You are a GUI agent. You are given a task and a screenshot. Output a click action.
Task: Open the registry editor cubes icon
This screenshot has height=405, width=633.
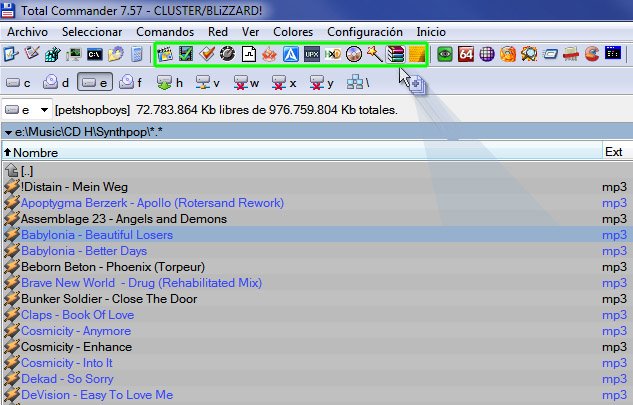(x=52, y=54)
